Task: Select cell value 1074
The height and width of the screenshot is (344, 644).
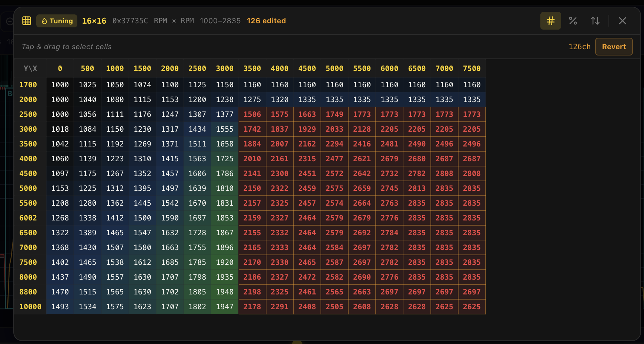Action: [x=142, y=85]
